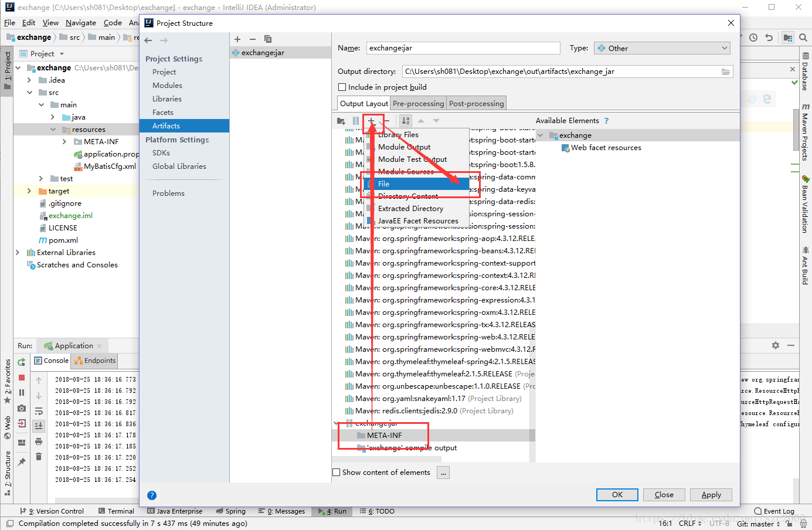Image resolution: width=812 pixels, height=530 pixels.
Task: Click browse folder icon in Output directory field
Action: click(x=726, y=72)
